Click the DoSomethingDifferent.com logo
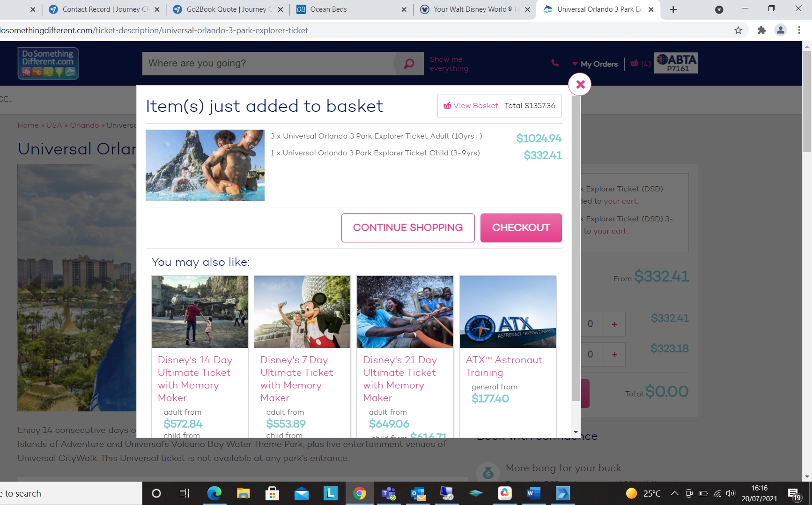The height and width of the screenshot is (505, 812). coord(48,63)
